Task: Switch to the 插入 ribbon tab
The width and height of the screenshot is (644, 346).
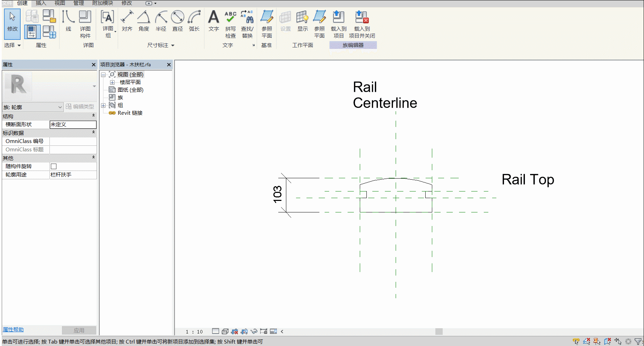Action: tap(41, 3)
